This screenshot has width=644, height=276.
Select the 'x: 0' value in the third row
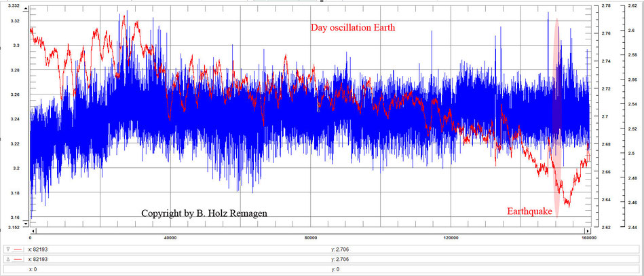[x=33, y=269]
